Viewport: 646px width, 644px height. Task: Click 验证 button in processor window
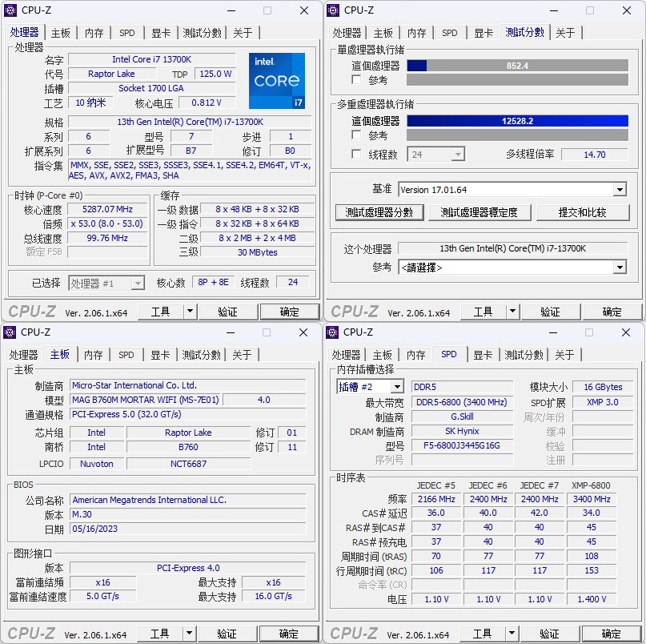(228, 312)
